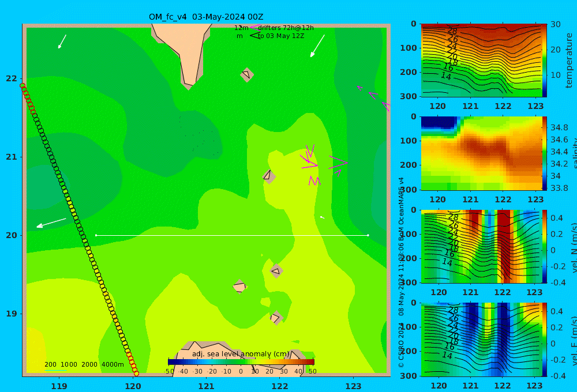Click latitude label 20 on main map
The width and height of the screenshot is (577, 392).
12,235
